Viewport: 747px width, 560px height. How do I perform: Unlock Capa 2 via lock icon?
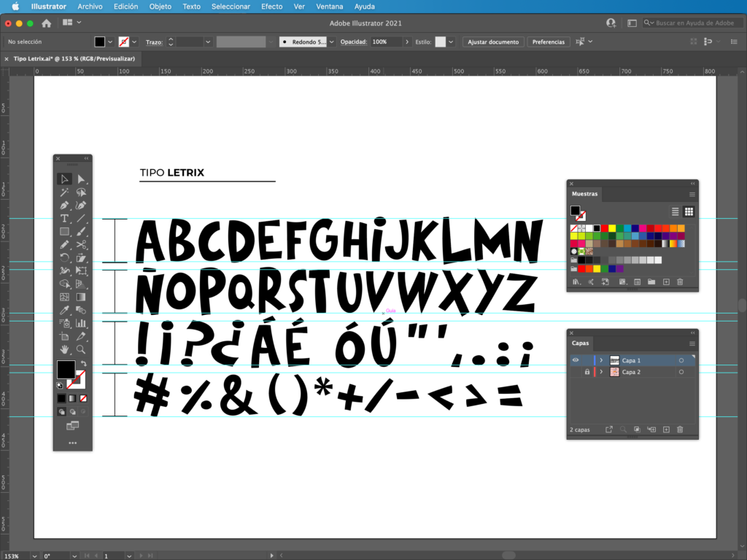tap(587, 372)
